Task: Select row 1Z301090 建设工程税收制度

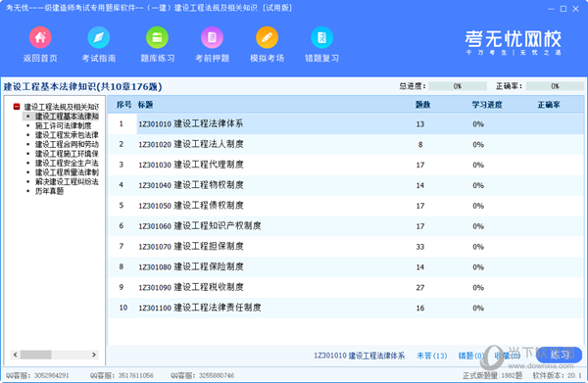Action: (346, 287)
